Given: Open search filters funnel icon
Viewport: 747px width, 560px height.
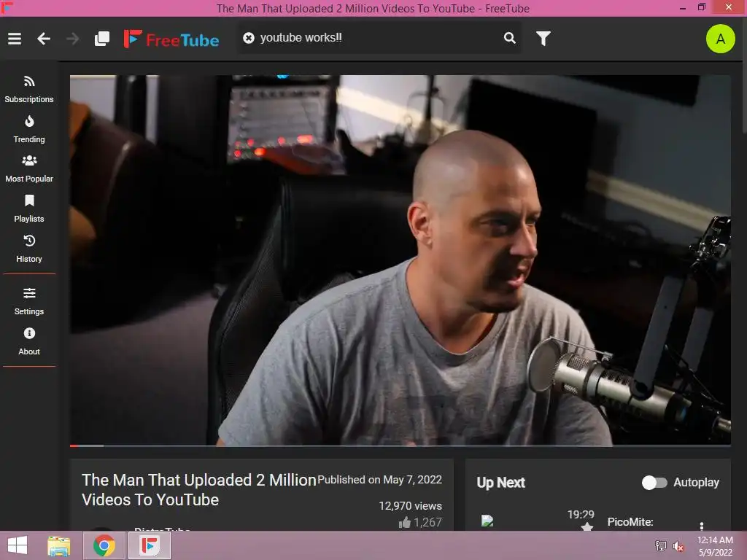Looking at the screenshot, I should coord(543,39).
